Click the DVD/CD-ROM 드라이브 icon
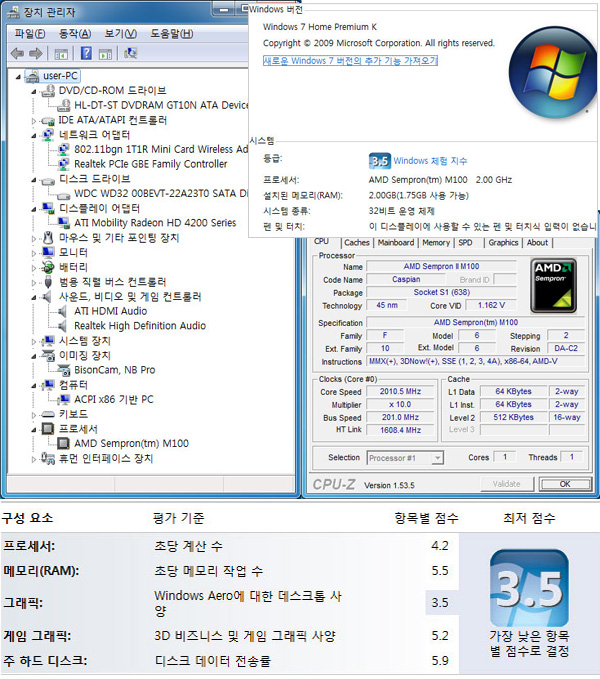This screenshot has width=600, height=679. pyautogui.click(x=48, y=91)
